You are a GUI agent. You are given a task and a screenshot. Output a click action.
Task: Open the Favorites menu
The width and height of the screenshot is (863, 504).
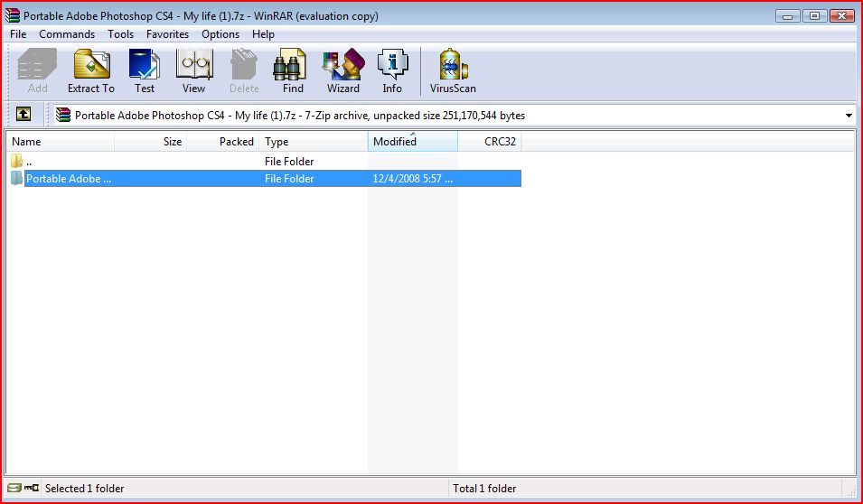(x=167, y=34)
